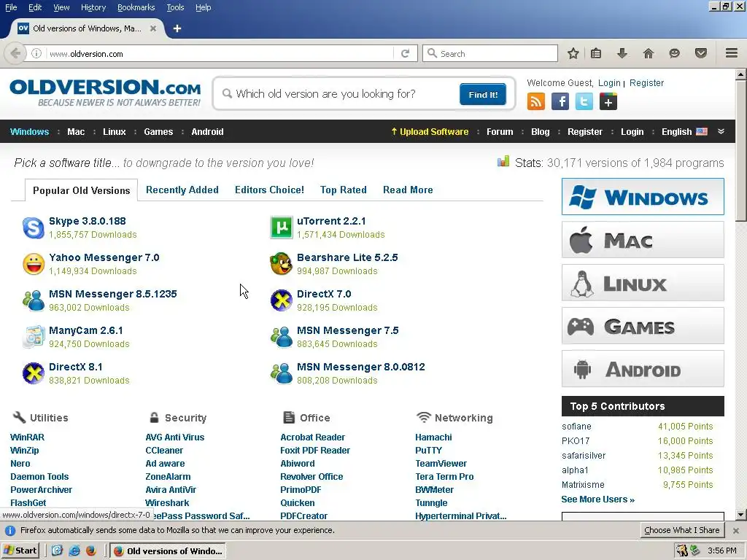Select the Mac platform banner

tap(643, 239)
